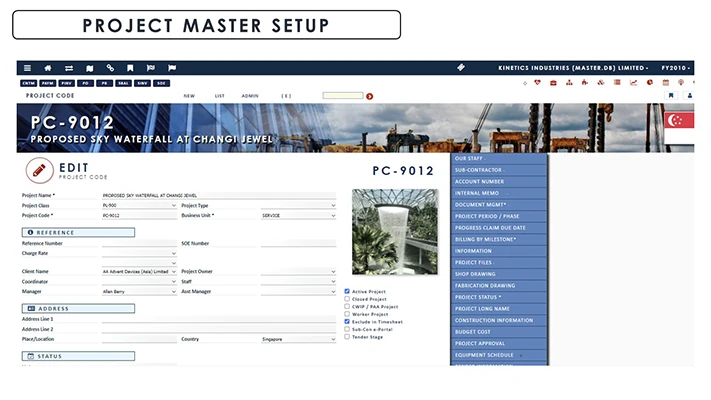The height and width of the screenshot is (400, 711).
Task: Open the Manager dropdown showing Allen Berry
Action: [x=139, y=291]
